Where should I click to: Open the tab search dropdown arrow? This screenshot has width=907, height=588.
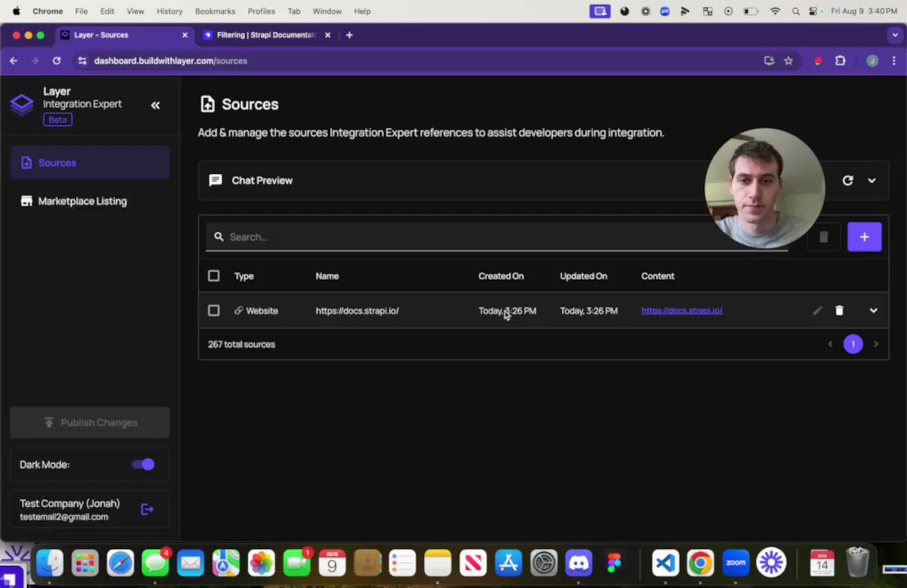(x=894, y=34)
